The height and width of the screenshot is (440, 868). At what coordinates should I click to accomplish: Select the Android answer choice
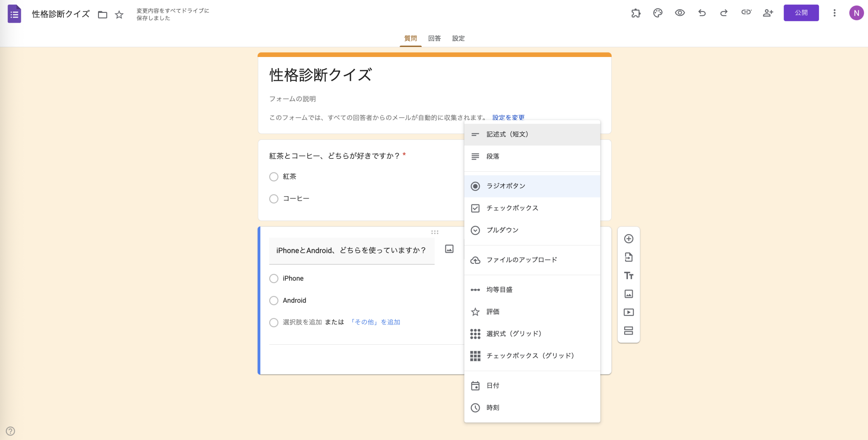click(x=274, y=300)
